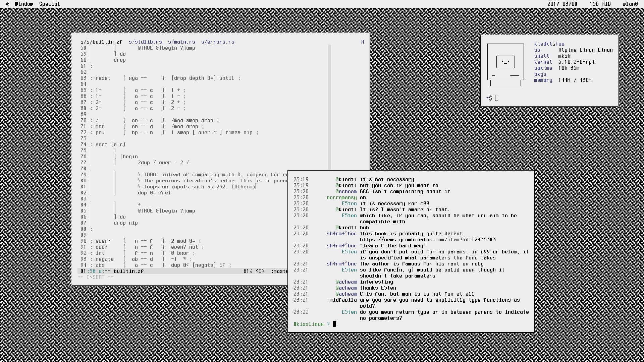Click the X at tab line end
644x362 pixels.
coord(363,42)
